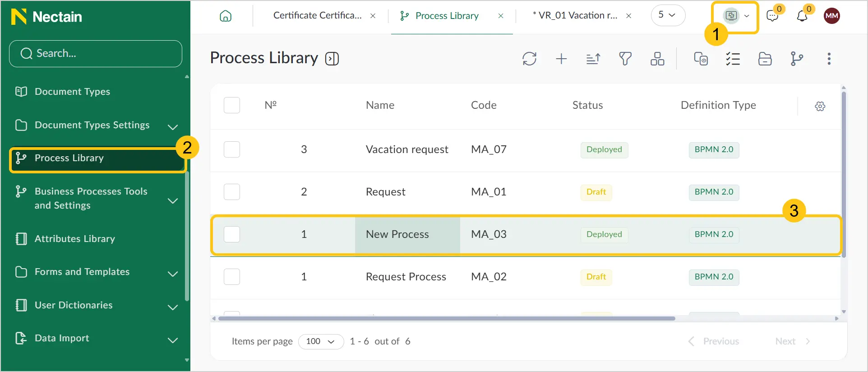868x372 pixels.
Task: Add a new process with the plus icon
Action: [561, 59]
